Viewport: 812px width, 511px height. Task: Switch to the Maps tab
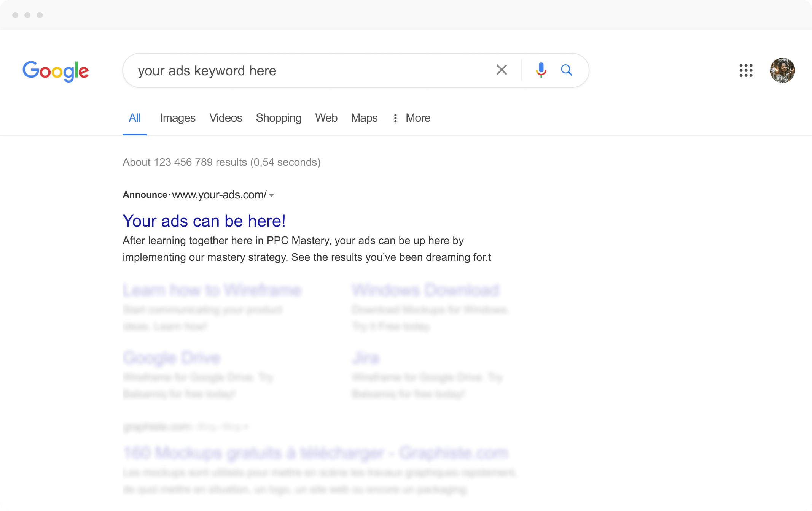pos(364,118)
